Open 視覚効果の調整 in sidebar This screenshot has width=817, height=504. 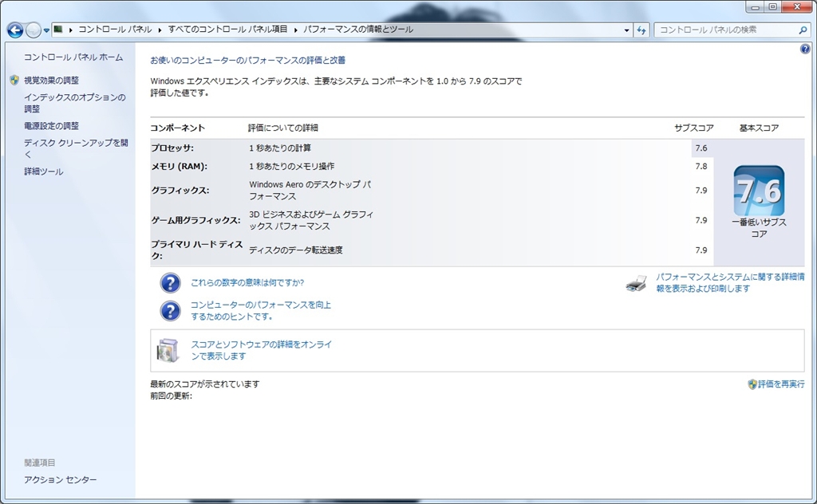(x=51, y=81)
